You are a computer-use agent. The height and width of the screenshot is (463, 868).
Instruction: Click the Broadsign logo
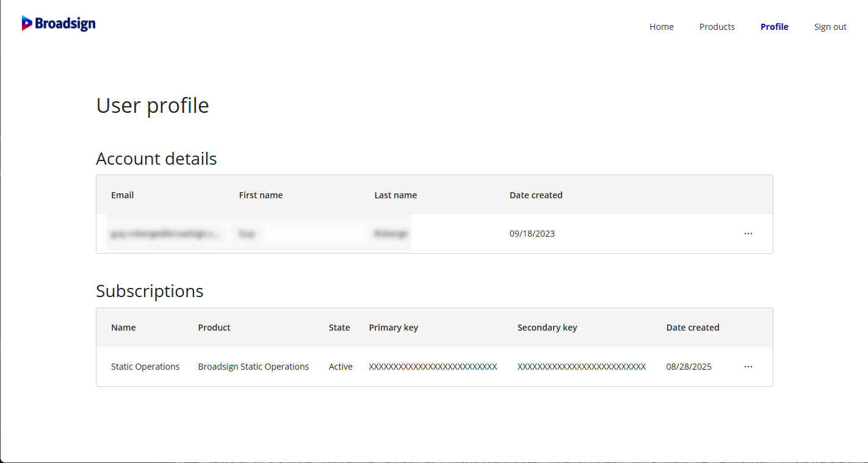point(59,23)
